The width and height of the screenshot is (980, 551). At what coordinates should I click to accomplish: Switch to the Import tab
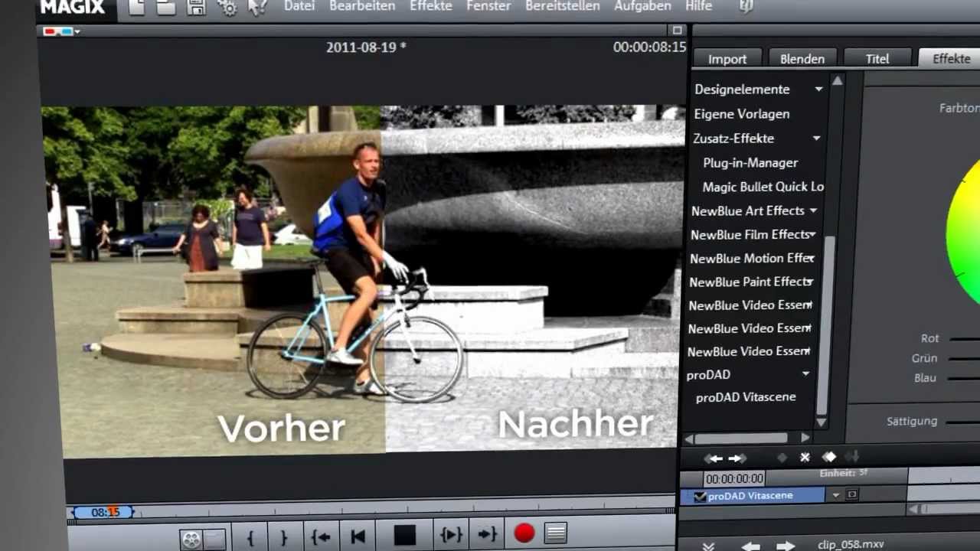click(x=727, y=59)
